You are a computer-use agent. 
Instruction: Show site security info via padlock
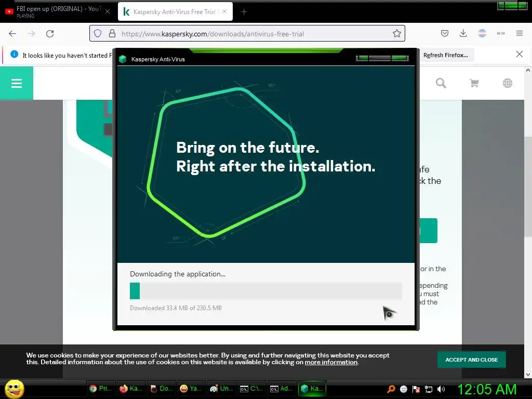[x=112, y=34]
